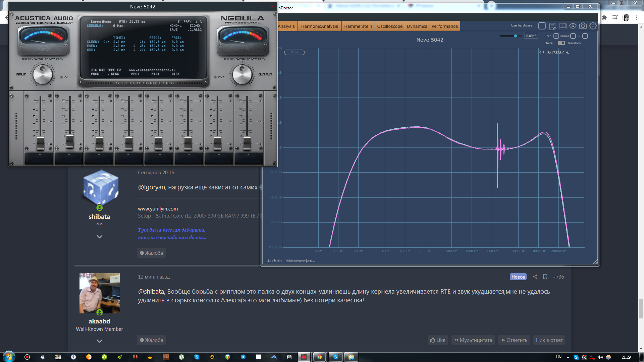Viewport: 644px width, 362px height.
Task: Click the Nebula OUTPUT knob
Action: pyautogui.click(x=242, y=75)
